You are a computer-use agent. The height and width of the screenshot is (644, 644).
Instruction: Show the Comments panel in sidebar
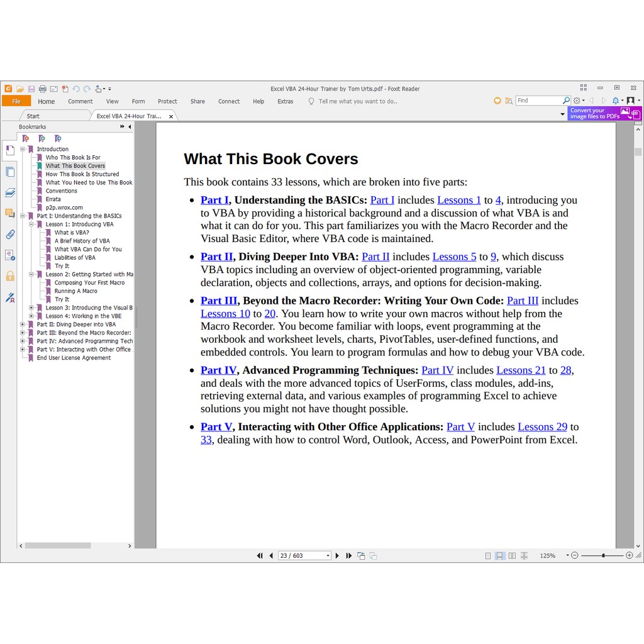point(9,213)
